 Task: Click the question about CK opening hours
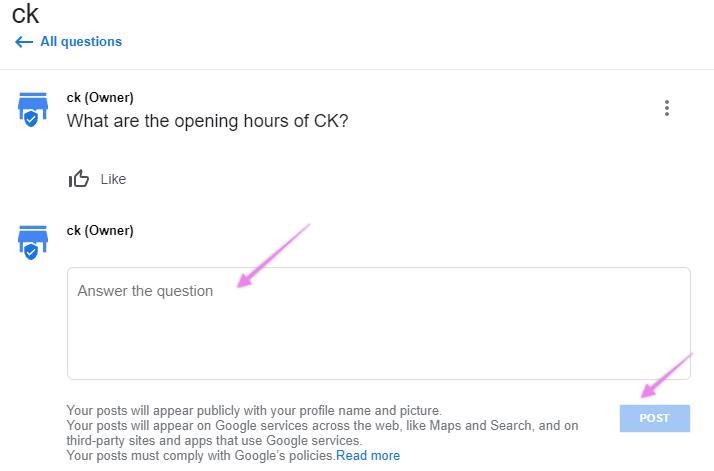(207, 121)
